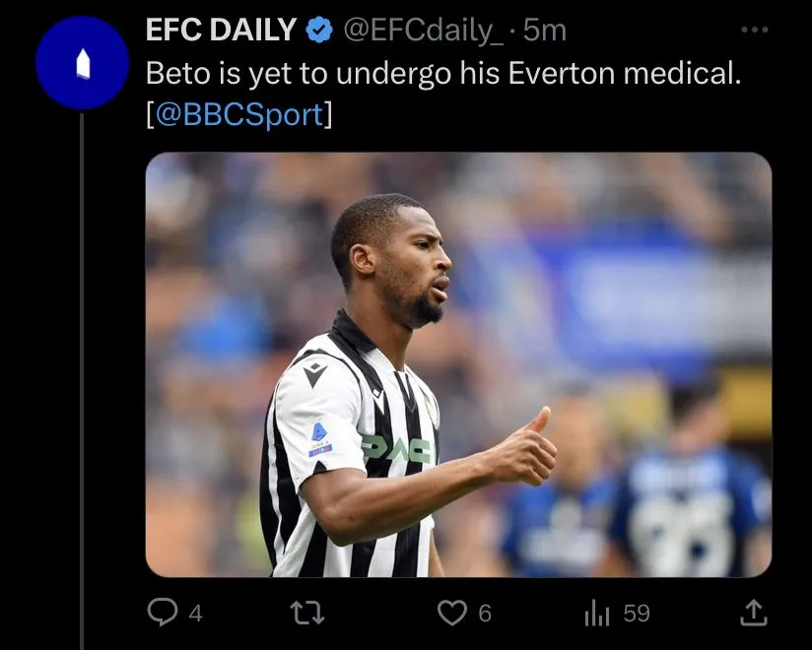Image resolution: width=812 pixels, height=650 pixels.
Task: Open the reply icon on the tweet
Action: tap(162, 614)
